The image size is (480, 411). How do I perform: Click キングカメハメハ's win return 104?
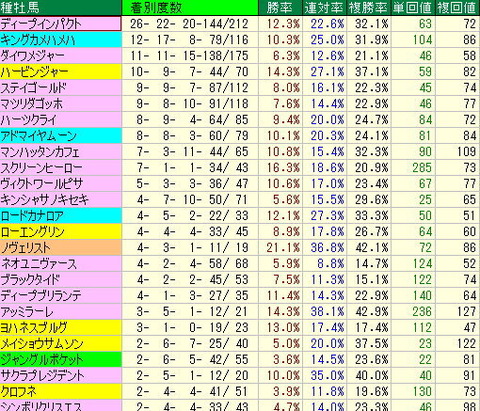(422, 40)
